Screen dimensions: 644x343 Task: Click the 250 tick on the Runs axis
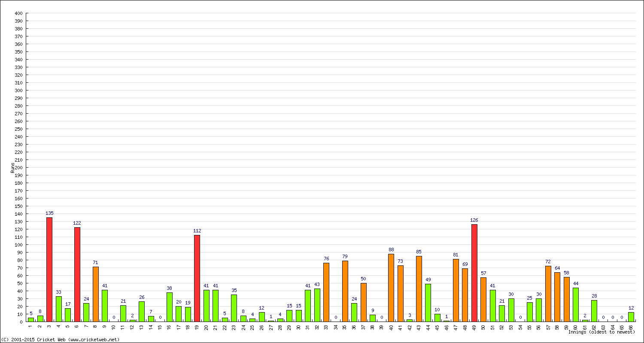click(18, 129)
